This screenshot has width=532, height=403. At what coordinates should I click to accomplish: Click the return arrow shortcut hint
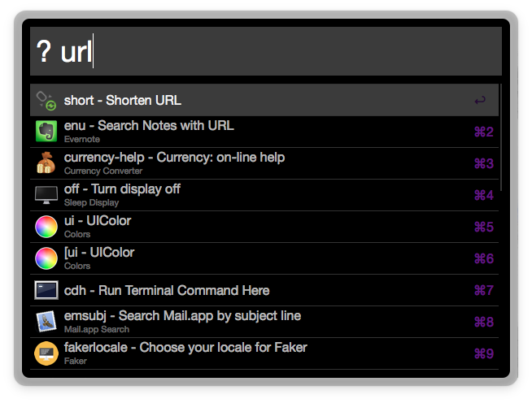[x=480, y=101]
